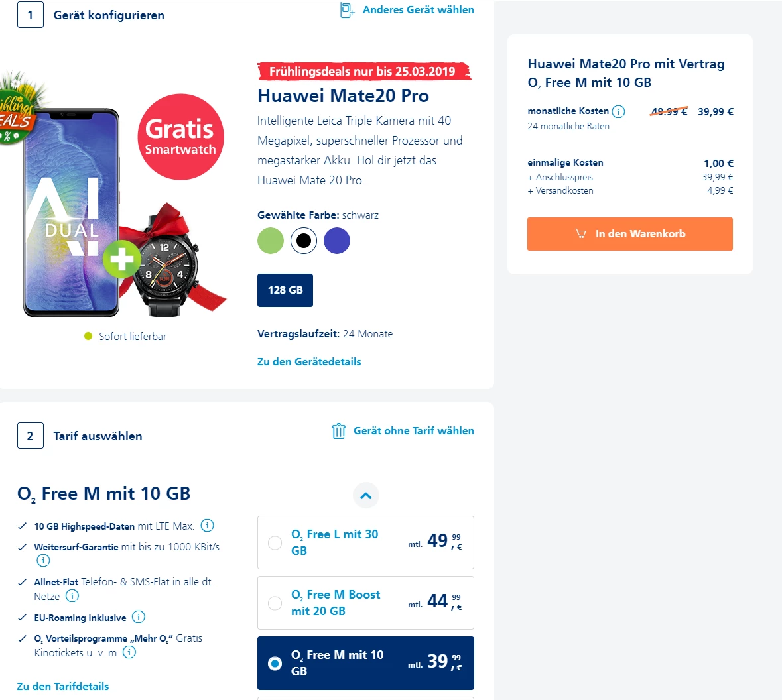This screenshot has height=700, width=782.
Task: Click EU-Roaming inklusive info icon
Action: [138, 616]
